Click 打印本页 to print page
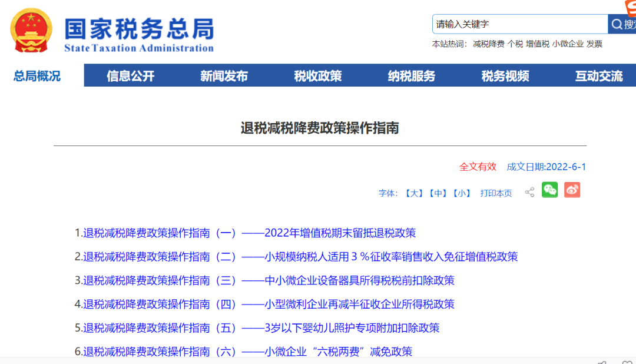 [496, 193]
